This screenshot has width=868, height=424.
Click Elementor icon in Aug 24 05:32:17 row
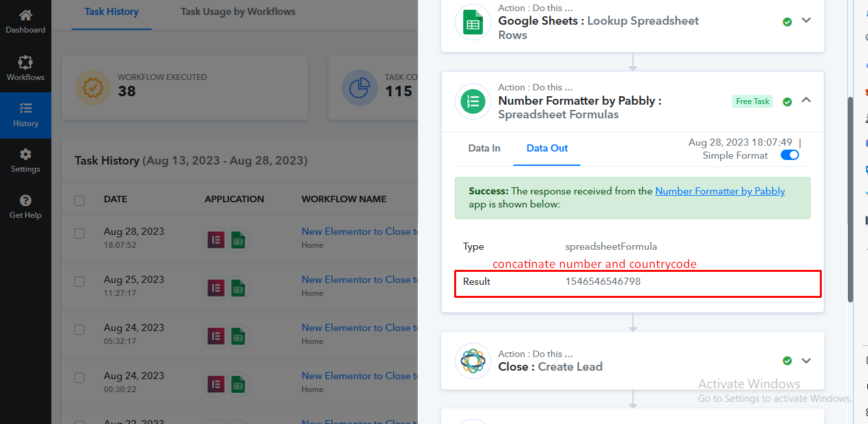click(x=216, y=335)
